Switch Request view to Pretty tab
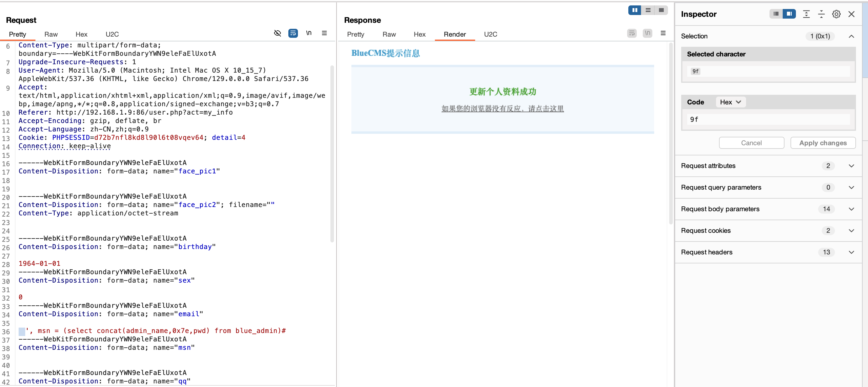The image size is (868, 387). click(17, 34)
